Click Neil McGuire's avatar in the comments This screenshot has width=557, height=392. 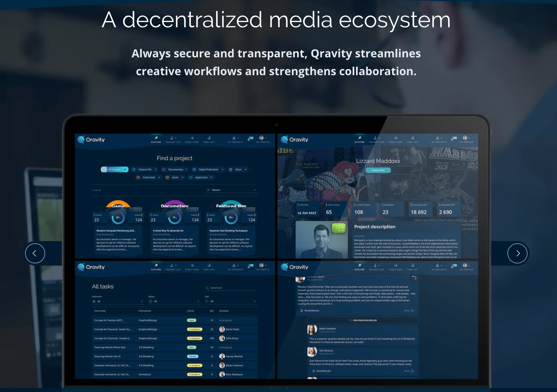click(x=312, y=352)
